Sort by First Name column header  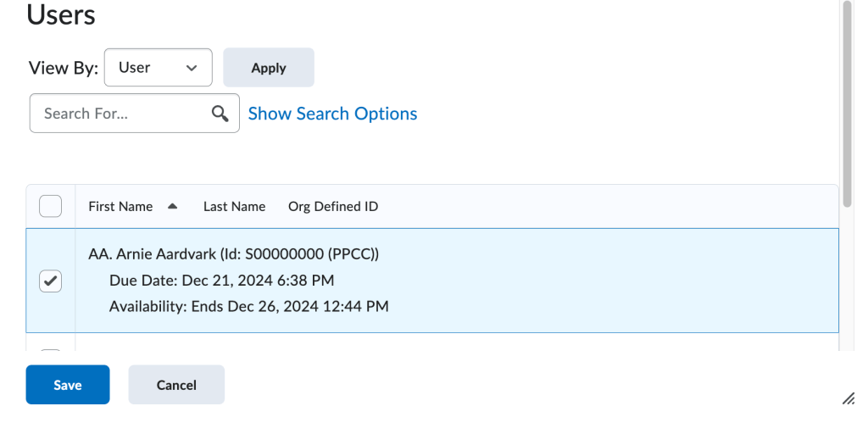(x=120, y=207)
